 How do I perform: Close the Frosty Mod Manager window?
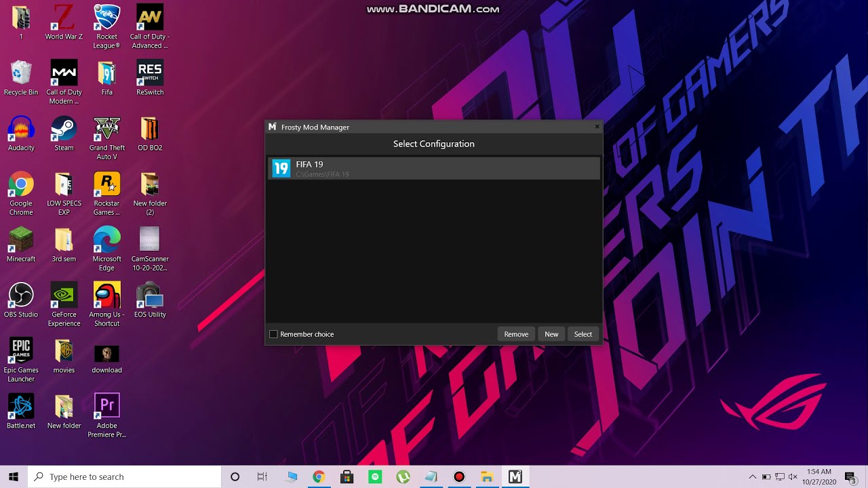pyautogui.click(x=597, y=127)
